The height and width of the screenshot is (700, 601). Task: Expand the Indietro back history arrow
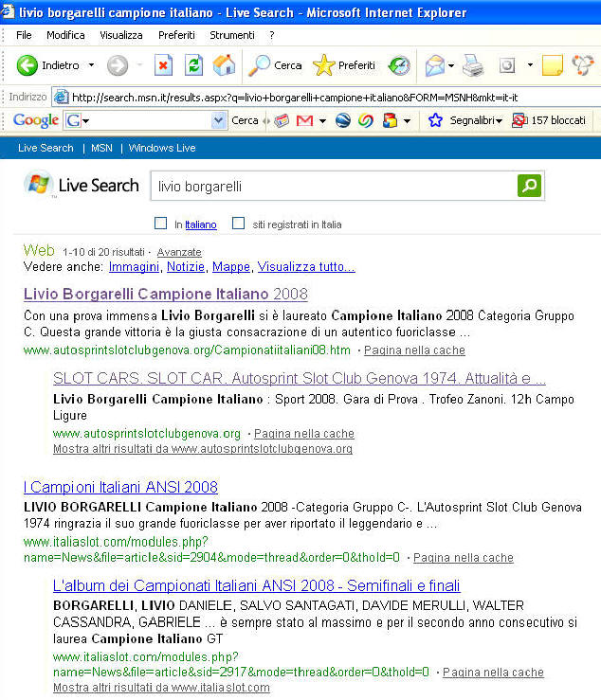point(91,65)
